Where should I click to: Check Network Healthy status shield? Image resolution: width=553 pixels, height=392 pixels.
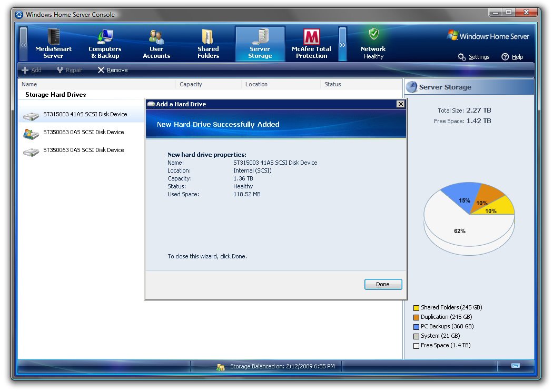coord(373,35)
